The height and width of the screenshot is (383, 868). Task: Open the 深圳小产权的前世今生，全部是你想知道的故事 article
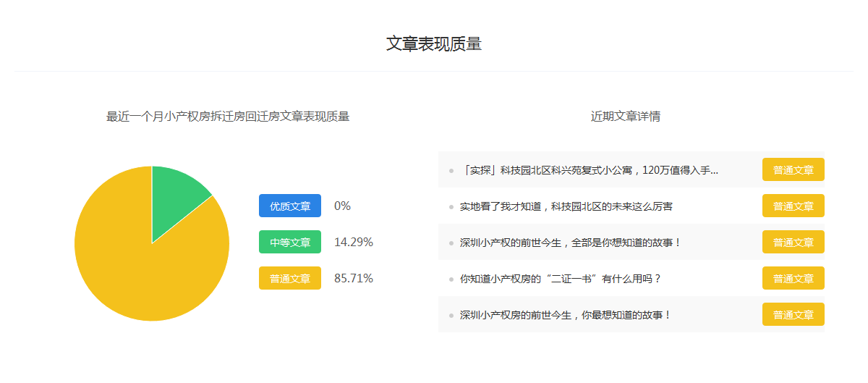click(x=571, y=243)
